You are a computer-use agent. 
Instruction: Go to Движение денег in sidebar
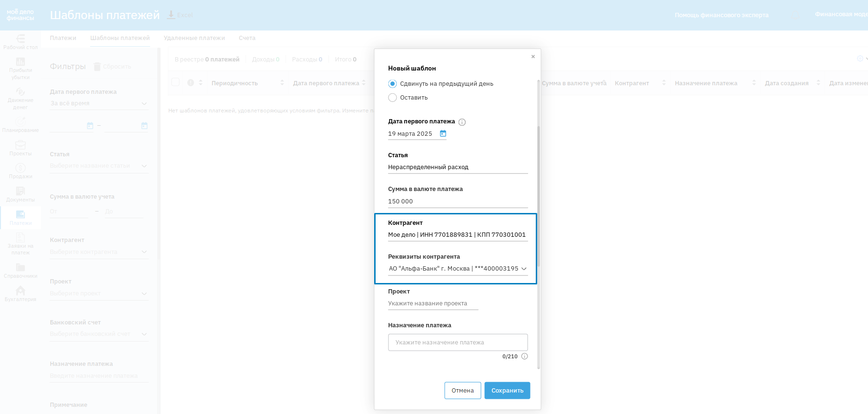[20, 99]
